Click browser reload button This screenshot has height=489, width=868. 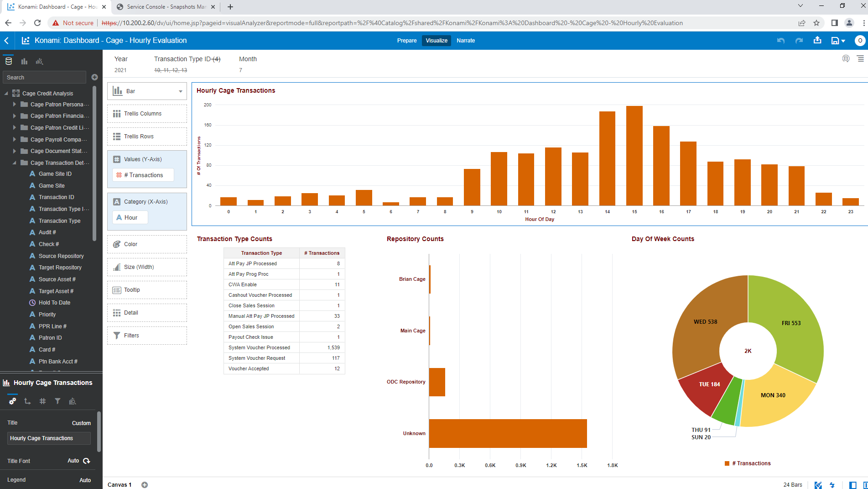pyautogui.click(x=37, y=23)
